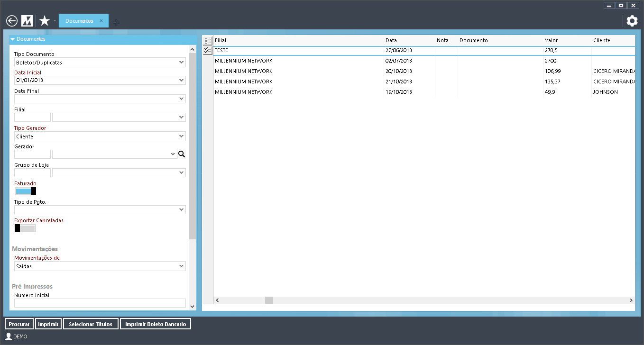Click the Gerador search magnifier icon
Viewport: 644px width, 345px height.
click(x=182, y=154)
